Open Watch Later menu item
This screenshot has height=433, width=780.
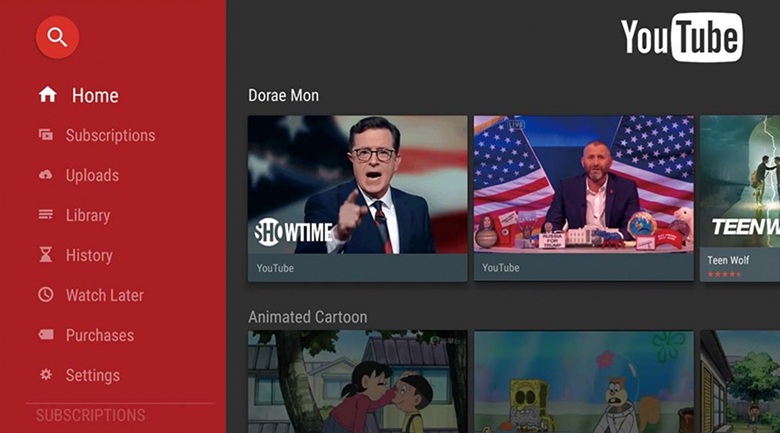click(91, 295)
